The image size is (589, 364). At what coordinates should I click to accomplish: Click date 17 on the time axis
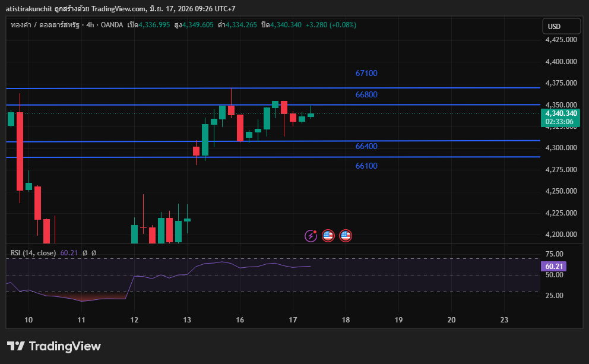click(293, 320)
